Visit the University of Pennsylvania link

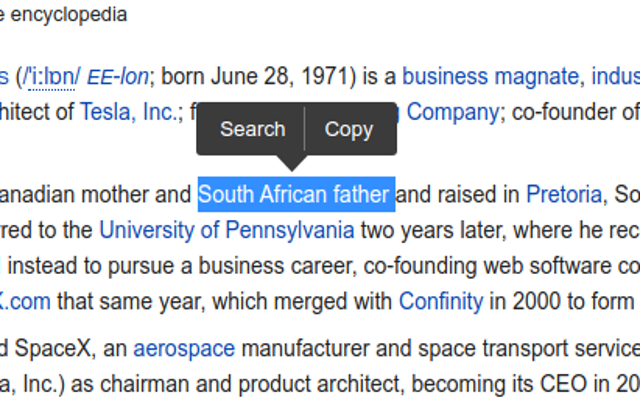pyautogui.click(x=227, y=230)
